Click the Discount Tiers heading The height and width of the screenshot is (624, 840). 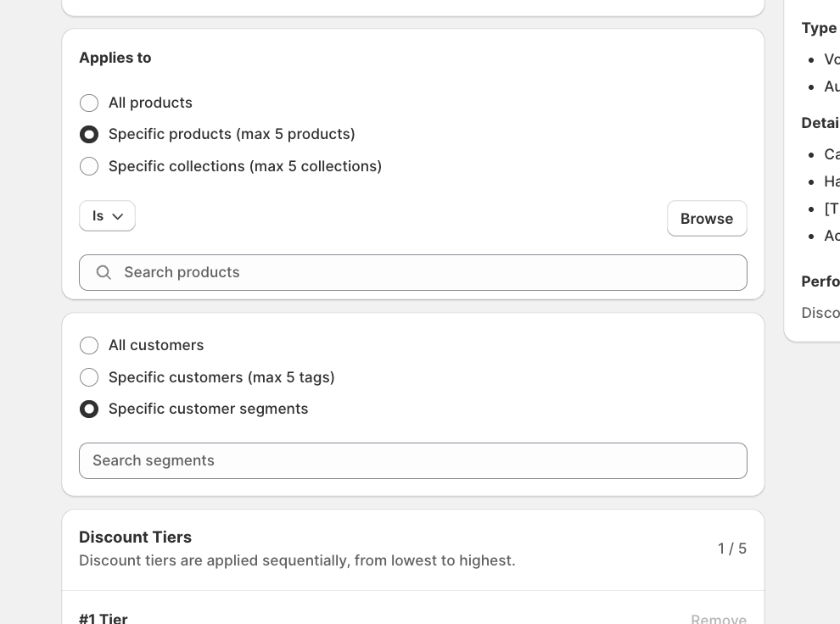(x=136, y=537)
